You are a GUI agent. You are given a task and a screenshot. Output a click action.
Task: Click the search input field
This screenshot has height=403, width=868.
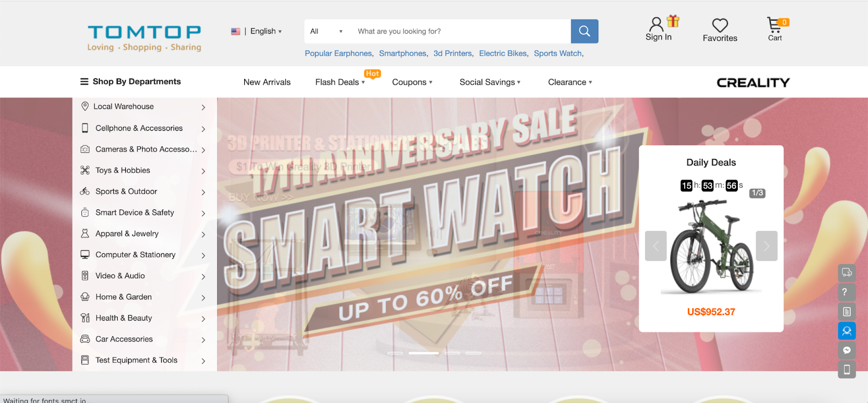461,31
